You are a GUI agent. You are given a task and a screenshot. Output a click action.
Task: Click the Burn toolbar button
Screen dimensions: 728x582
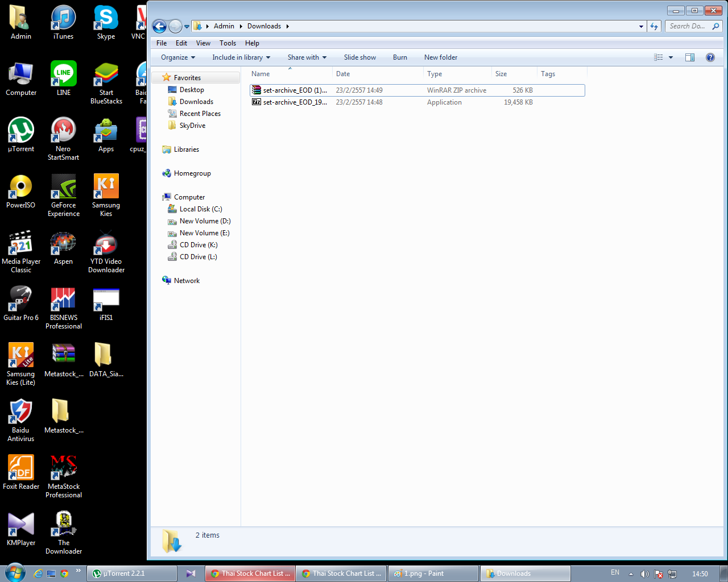[x=400, y=57]
